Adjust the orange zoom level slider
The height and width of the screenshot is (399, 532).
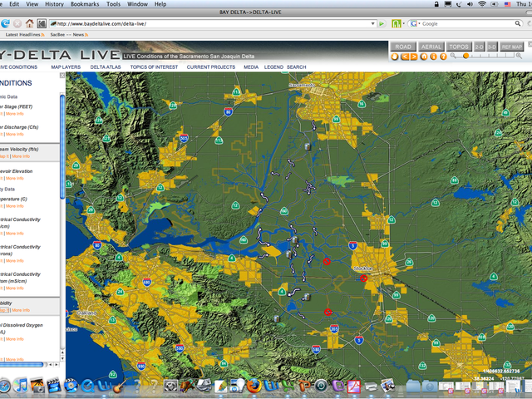(466, 56)
